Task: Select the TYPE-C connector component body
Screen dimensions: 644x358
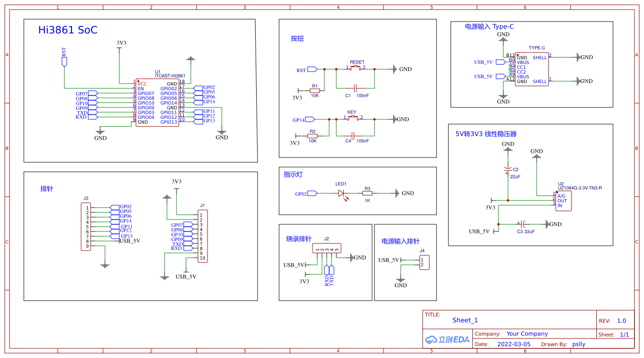Action: (x=532, y=69)
